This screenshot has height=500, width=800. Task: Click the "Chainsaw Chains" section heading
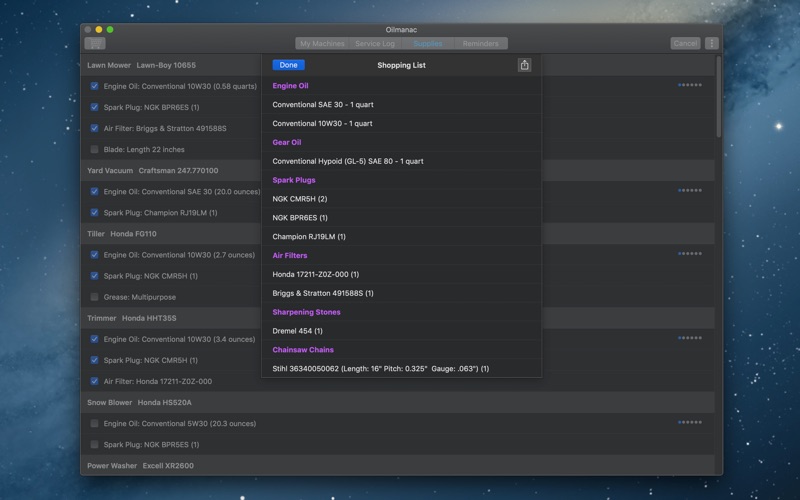point(303,350)
